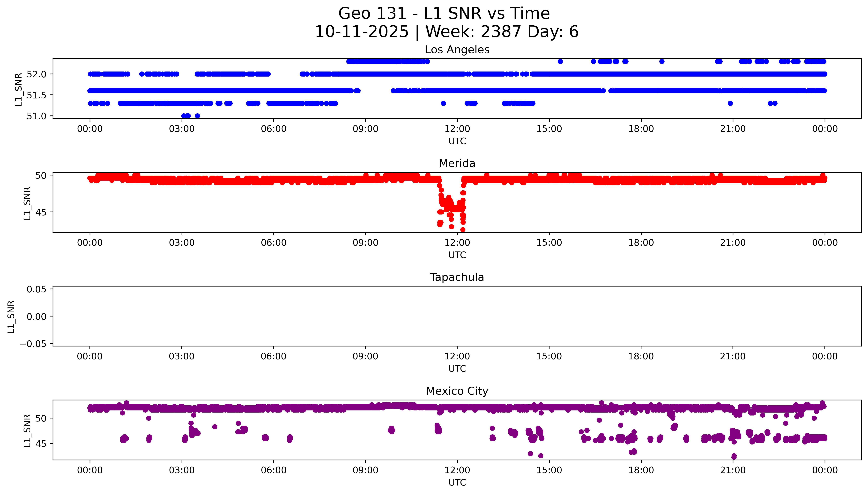868x494 pixels.
Task: Click the 21:00 tick label under Mexico City plot
Action: pyautogui.click(x=733, y=470)
